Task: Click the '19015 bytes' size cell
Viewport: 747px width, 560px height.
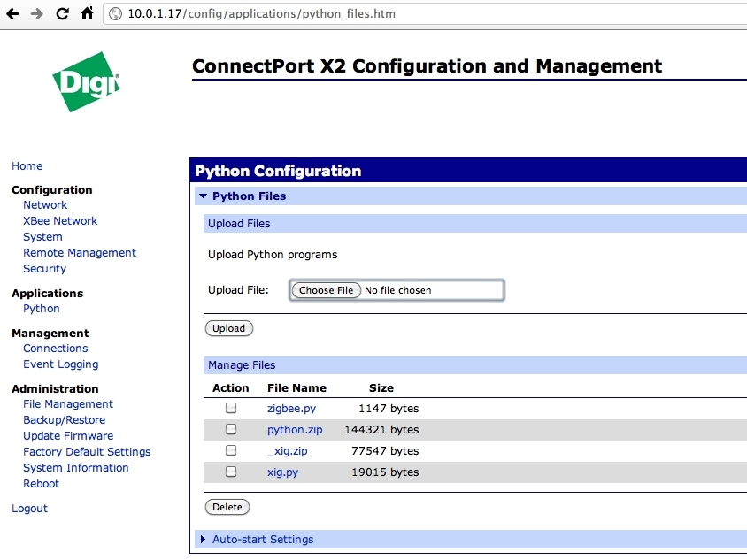Action: (385, 472)
